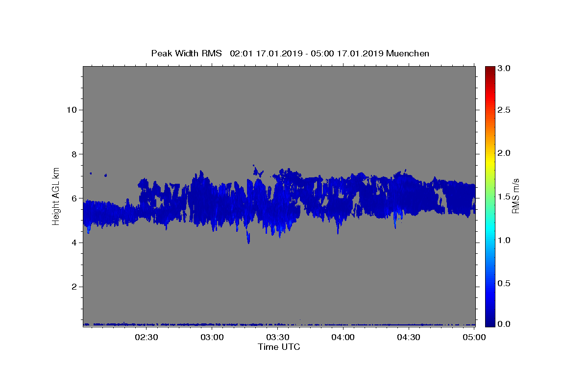Click the 02:30 time tick label
The width and height of the screenshot is (588, 392).
coord(146,337)
